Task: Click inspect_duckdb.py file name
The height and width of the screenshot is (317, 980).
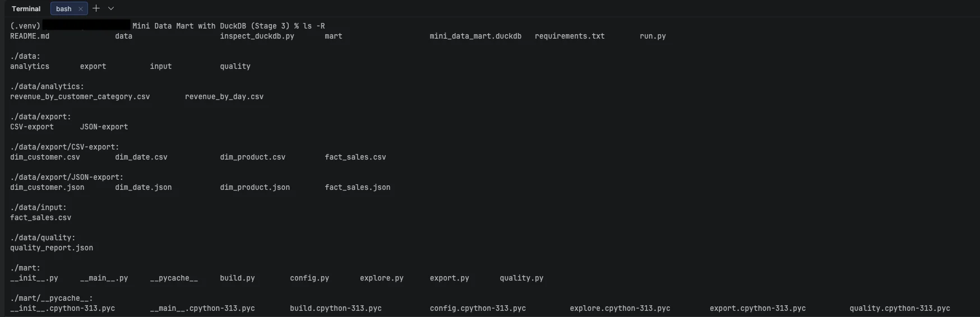Action: (257, 36)
